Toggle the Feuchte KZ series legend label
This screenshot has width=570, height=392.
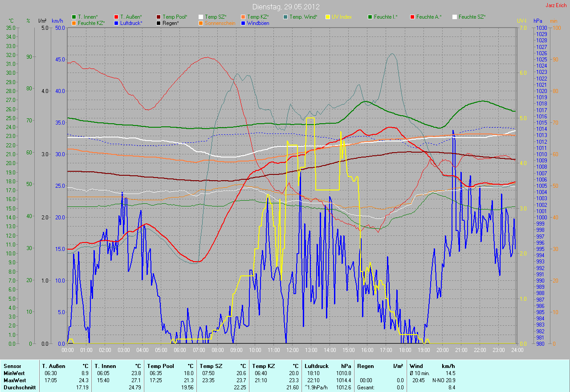(x=91, y=23)
